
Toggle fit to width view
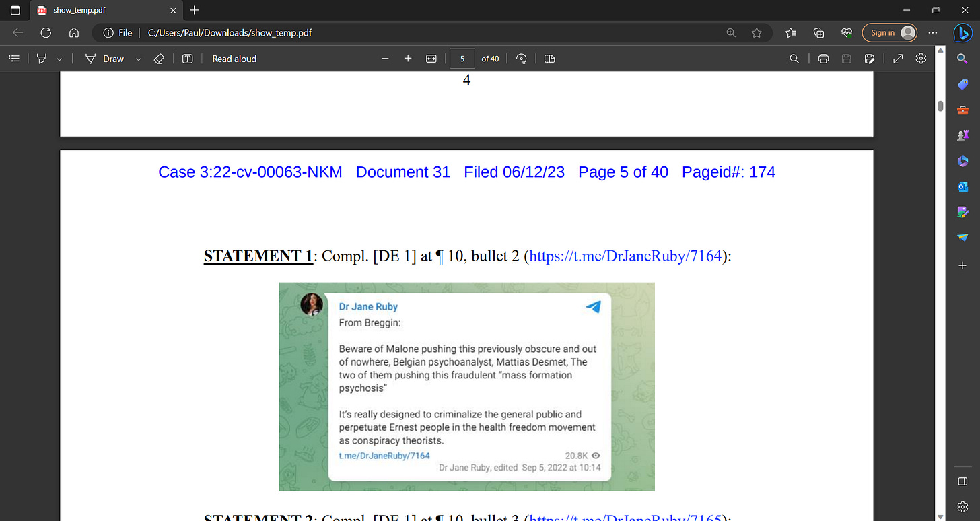(x=431, y=59)
